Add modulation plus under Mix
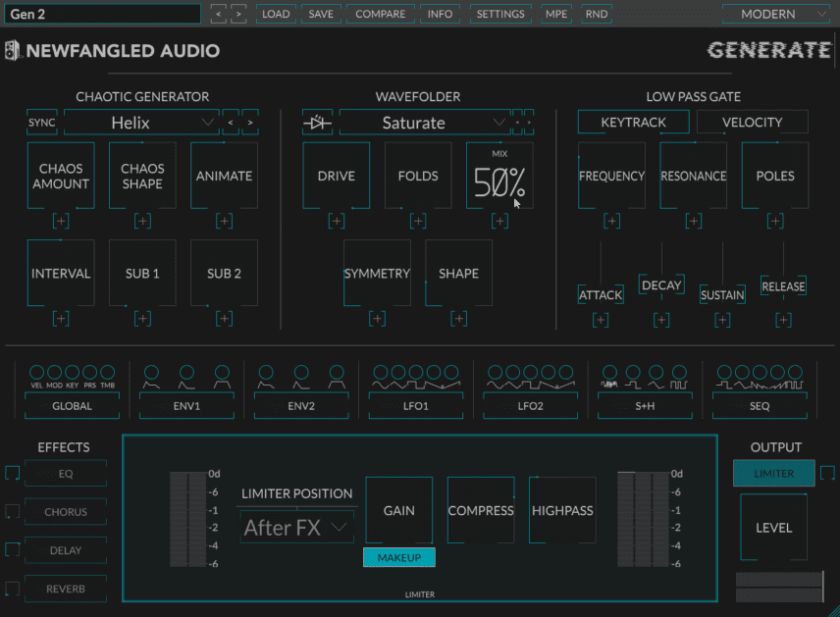840x617 pixels. pyautogui.click(x=499, y=221)
